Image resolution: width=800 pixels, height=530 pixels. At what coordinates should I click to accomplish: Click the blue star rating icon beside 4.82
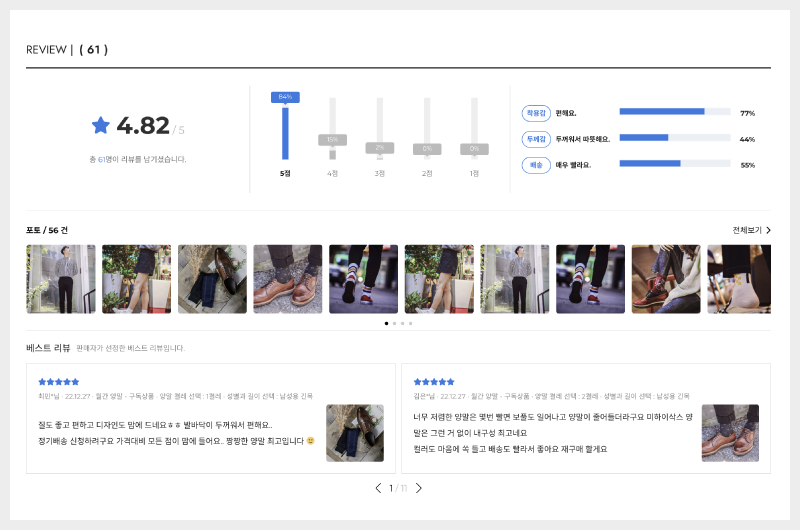[101, 125]
